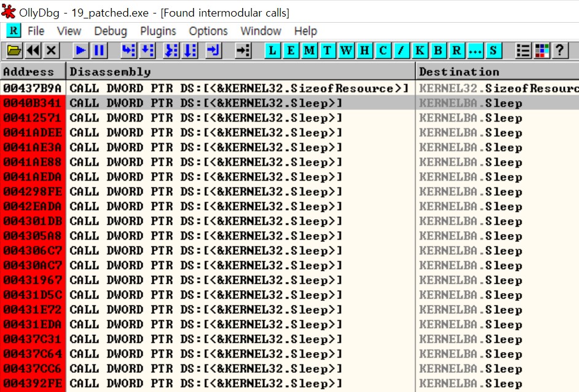The image size is (579, 392).
Task: Show CPU window with C button
Action: [383, 50]
